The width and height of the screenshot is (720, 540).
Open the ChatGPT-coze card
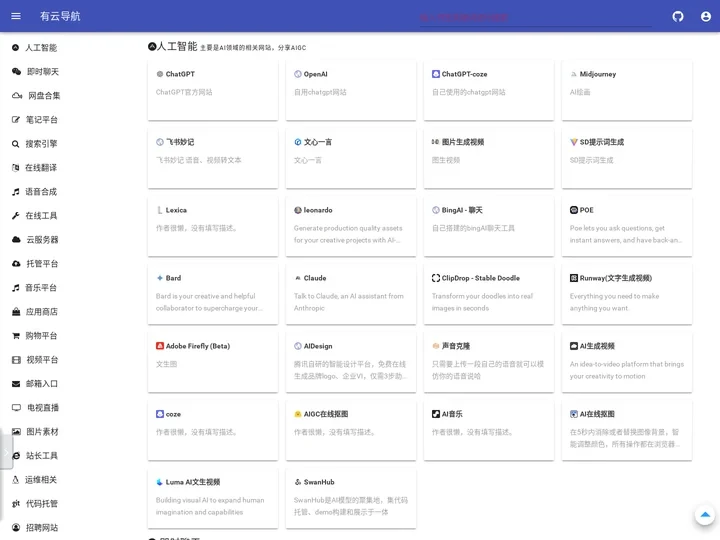[489, 90]
